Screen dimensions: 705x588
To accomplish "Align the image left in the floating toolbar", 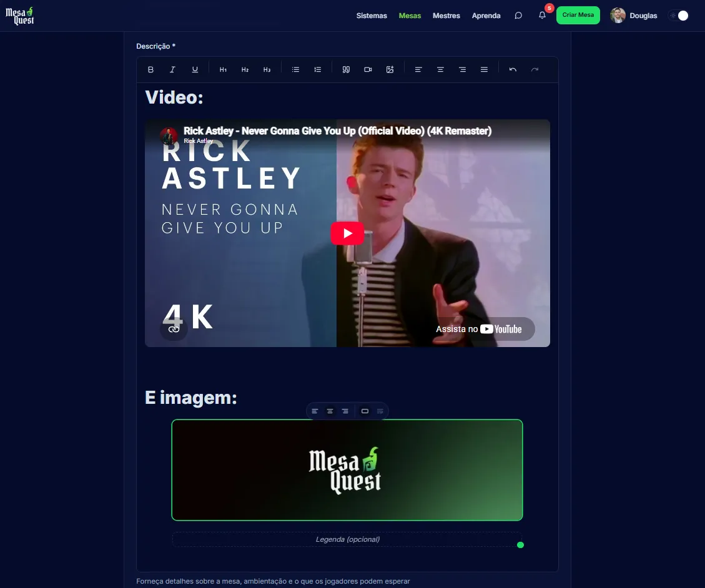I will (x=315, y=411).
